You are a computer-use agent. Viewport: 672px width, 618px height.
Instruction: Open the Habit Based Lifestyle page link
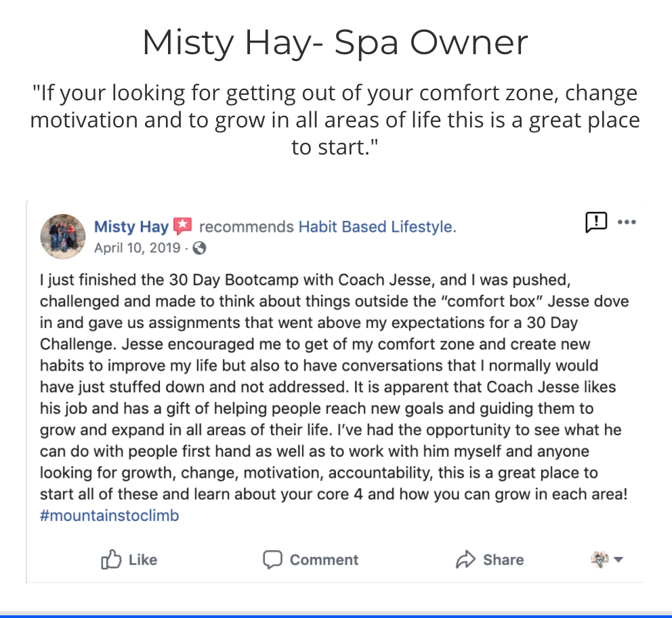pos(375,227)
